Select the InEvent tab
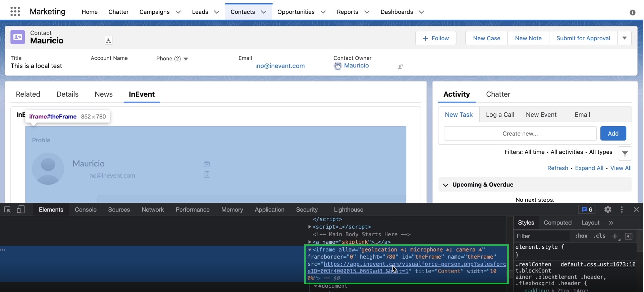This screenshot has width=644, height=292. [142, 94]
